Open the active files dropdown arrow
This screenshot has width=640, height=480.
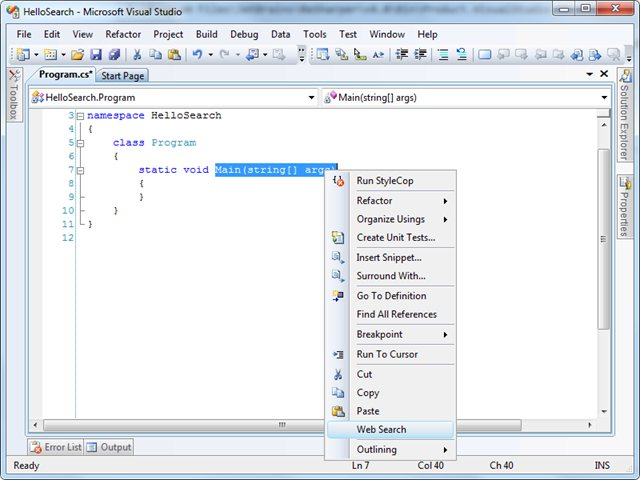point(589,74)
